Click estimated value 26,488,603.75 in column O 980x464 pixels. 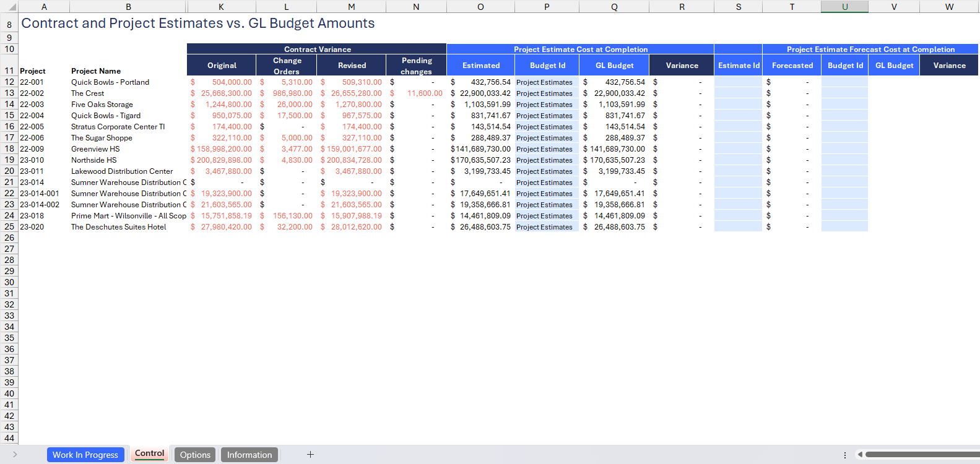tap(481, 226)
